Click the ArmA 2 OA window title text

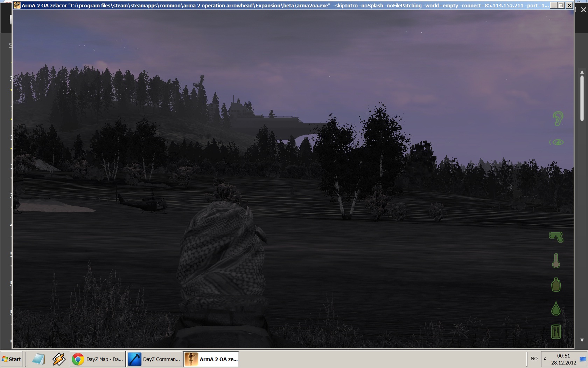[x=285, y=6]
